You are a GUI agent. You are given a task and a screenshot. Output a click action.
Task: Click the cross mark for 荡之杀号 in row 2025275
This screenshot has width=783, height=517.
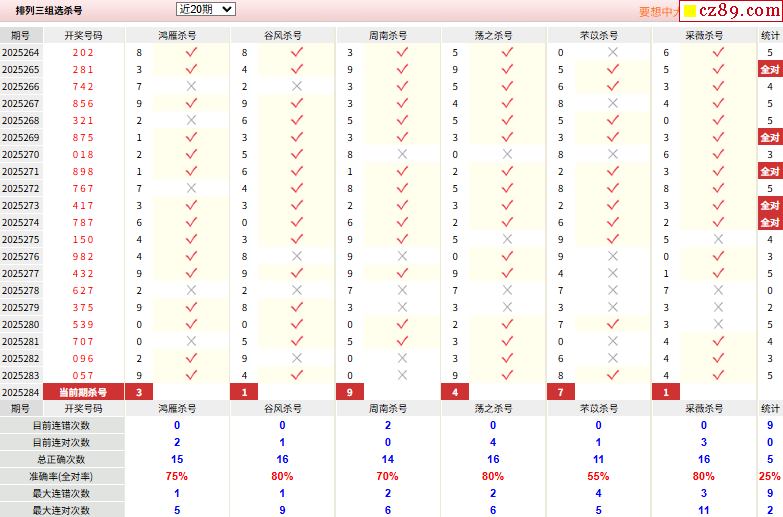pos(508,240)
